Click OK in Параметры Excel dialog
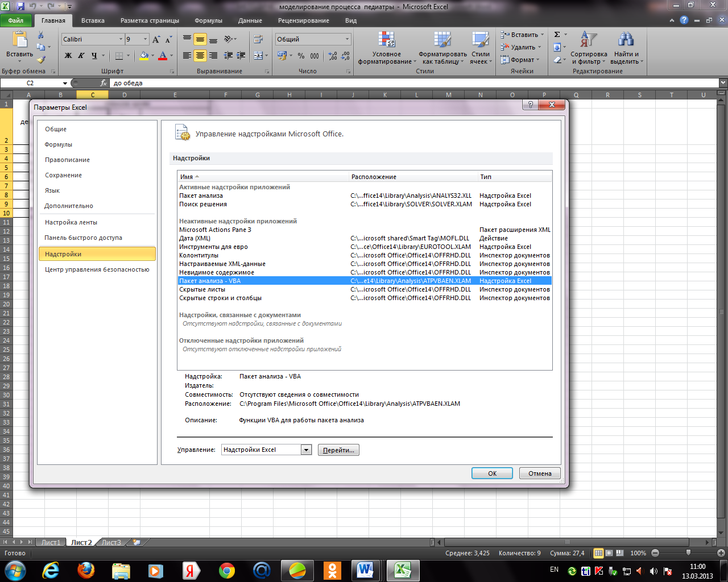Screen dimensions: 728x582 (492, 473)
